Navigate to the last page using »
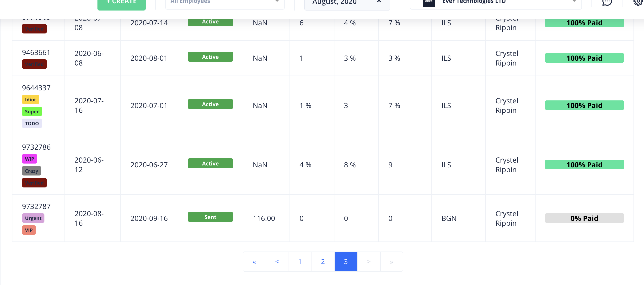This screenshot has height=285, width=644. (x=391, y=262)
